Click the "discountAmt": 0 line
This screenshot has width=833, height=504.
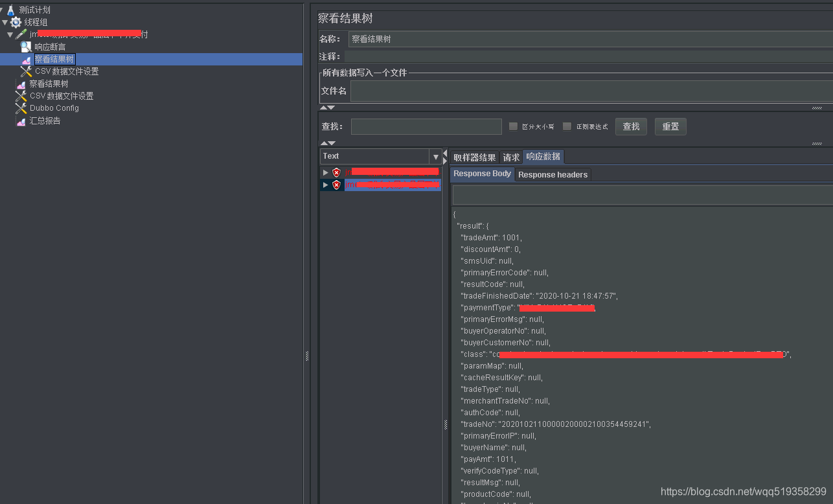click(490, 249)
